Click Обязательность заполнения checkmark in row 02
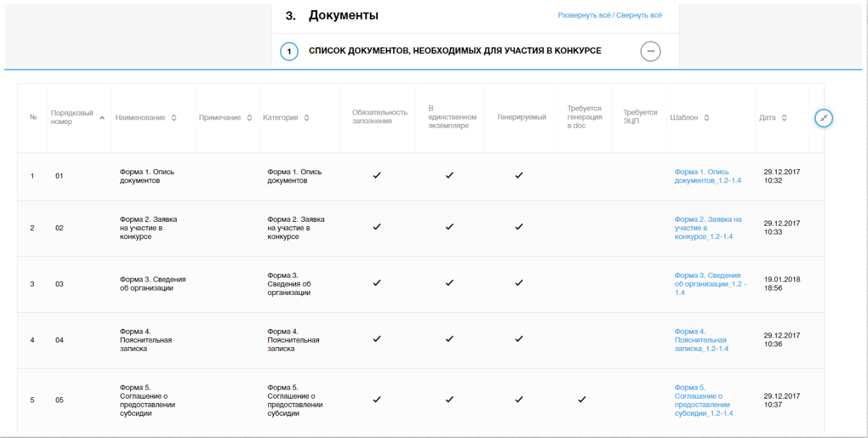The image size is (868, 438). (377, 227)
